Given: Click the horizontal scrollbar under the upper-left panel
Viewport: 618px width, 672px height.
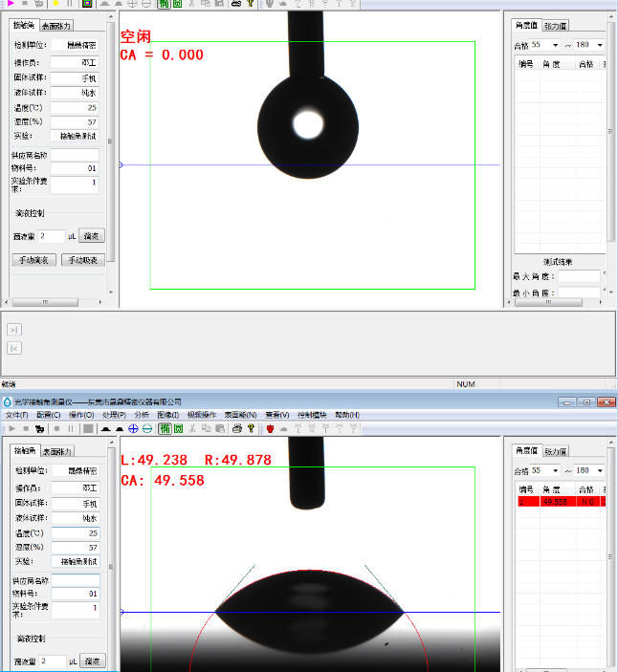Looking at the screenshot, I should coord(45,302).
